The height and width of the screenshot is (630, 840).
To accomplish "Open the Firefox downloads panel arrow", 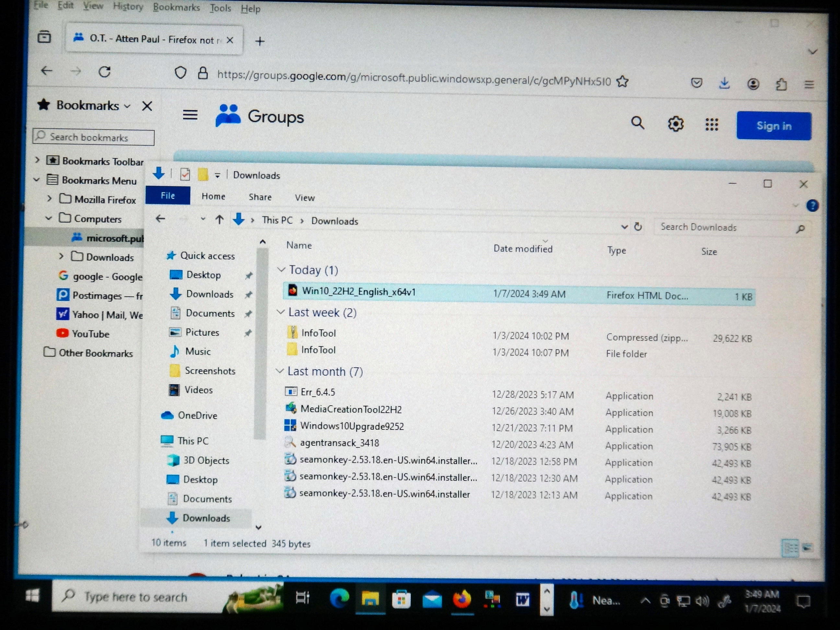I will point(725,83).
